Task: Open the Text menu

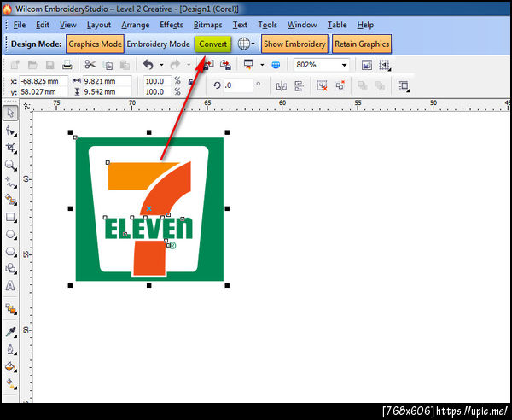Action: tap(240, 25)
